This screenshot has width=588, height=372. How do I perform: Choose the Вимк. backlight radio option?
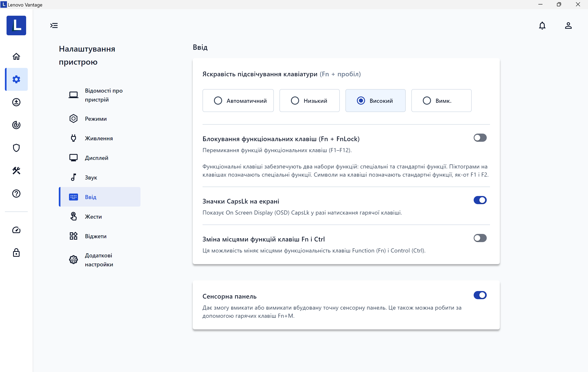(441, 101)
